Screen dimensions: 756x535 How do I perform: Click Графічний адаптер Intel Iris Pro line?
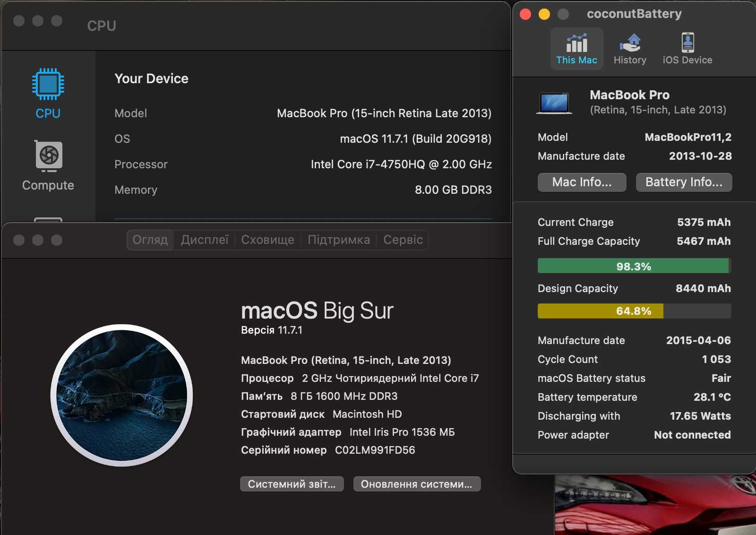pos(348,432)
